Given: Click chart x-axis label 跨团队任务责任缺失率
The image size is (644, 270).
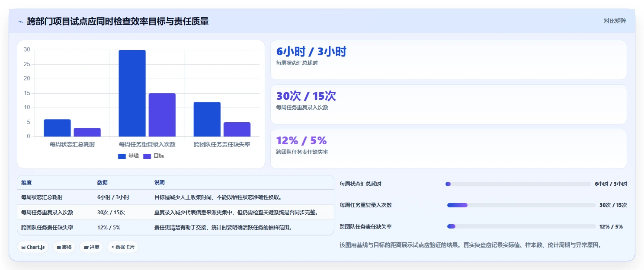Looking at the screenshot, I should point(222,144).
